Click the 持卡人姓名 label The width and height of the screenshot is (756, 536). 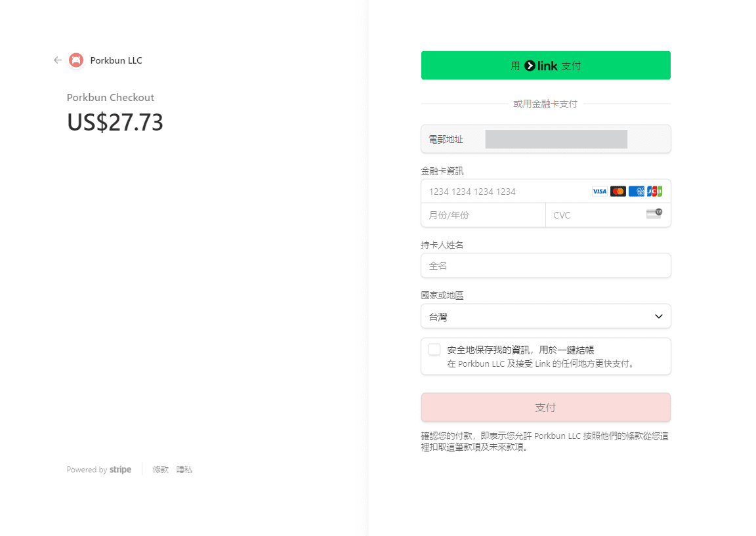point(442,245)
